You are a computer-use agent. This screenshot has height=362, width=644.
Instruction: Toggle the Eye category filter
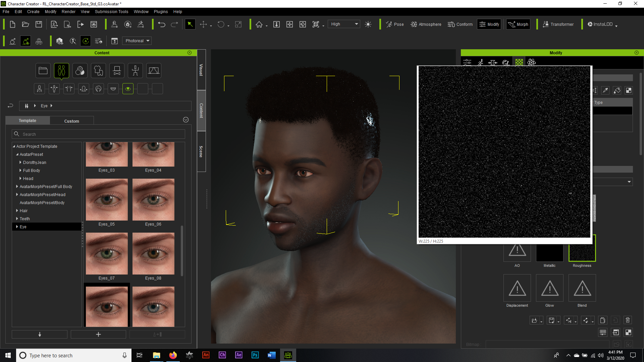[128, 89]
